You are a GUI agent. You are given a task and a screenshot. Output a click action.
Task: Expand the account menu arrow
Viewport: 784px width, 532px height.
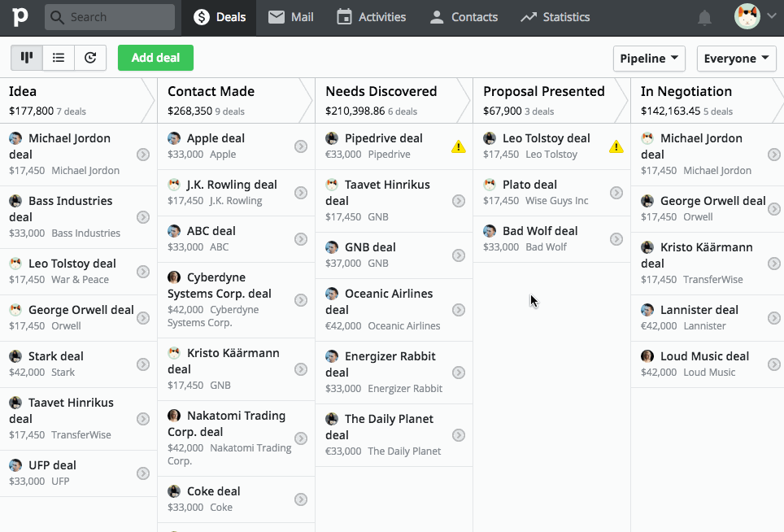point(772,16)
